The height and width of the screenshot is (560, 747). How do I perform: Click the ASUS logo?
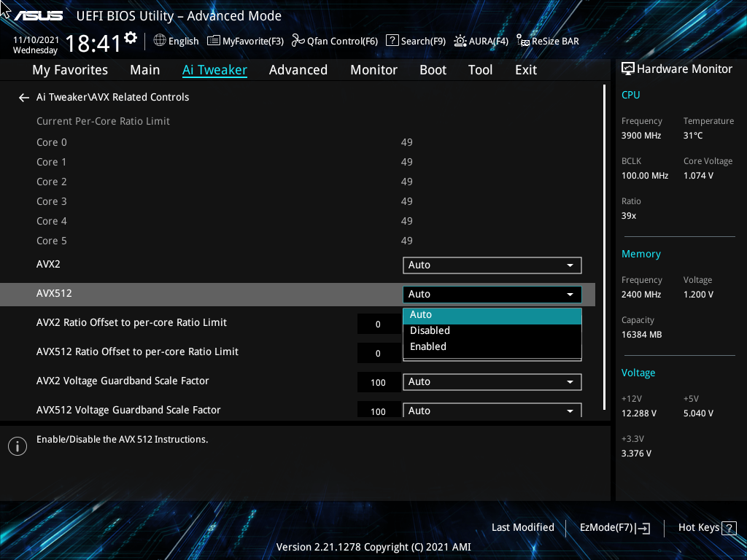pyautogui.click(x=38, y=16)
